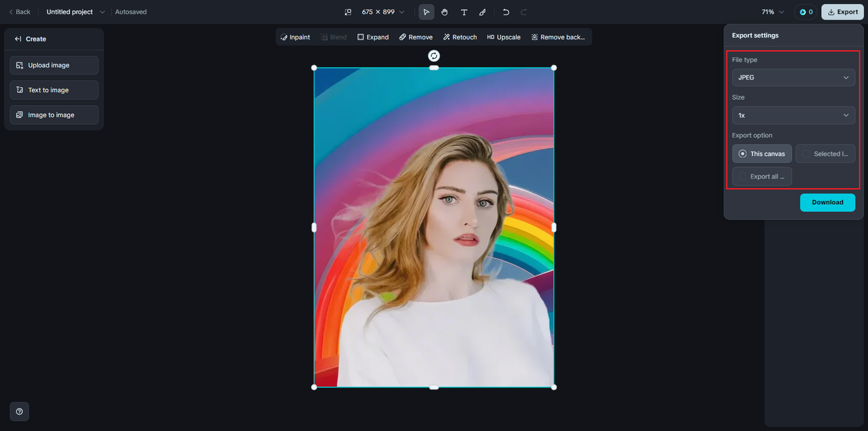Choose the Blend tool
Screen dimensions: 868x431
click(334, 37)
